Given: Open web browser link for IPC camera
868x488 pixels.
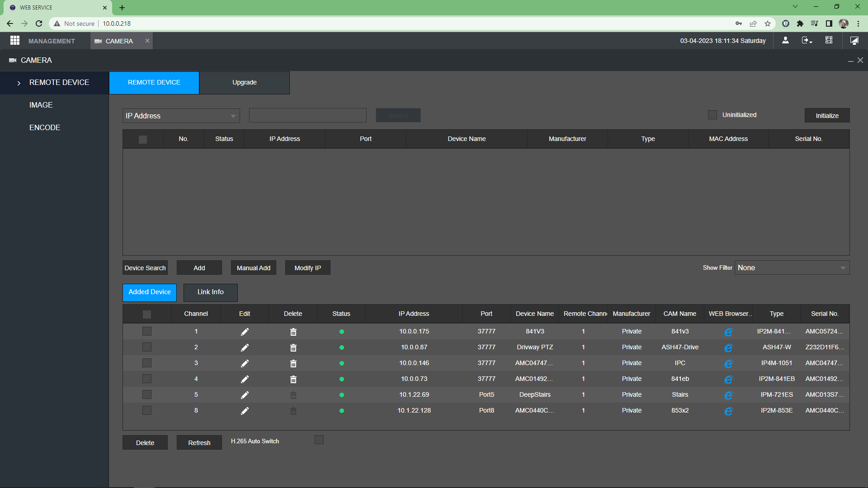Looking at the screenshot, I should point(728,364).
